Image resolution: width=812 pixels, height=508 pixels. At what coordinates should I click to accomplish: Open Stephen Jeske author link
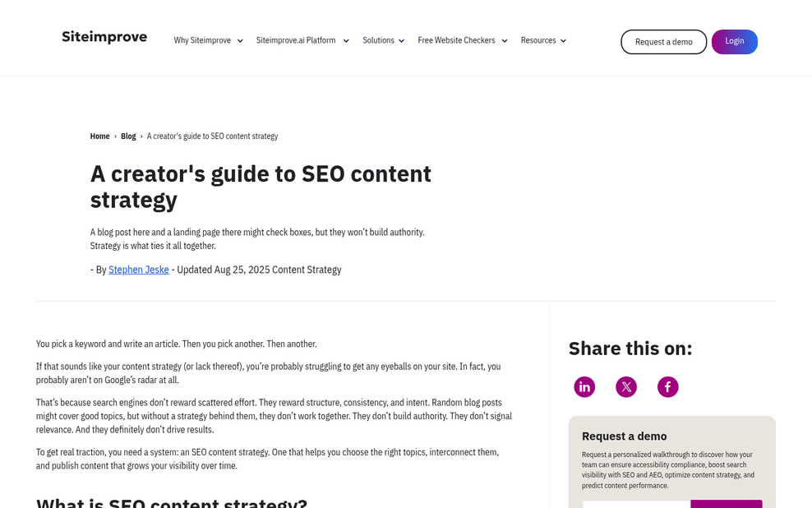coord(138,270)
